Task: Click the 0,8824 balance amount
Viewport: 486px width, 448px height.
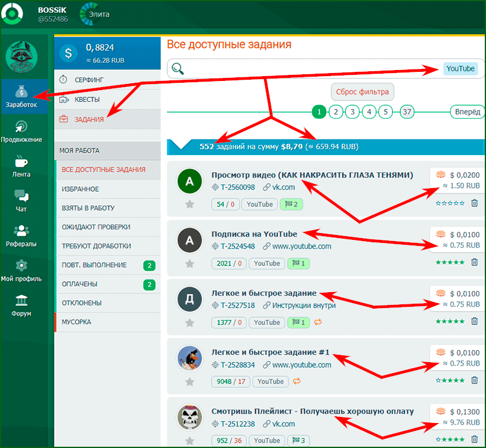Action: click(x=100, y=47)
